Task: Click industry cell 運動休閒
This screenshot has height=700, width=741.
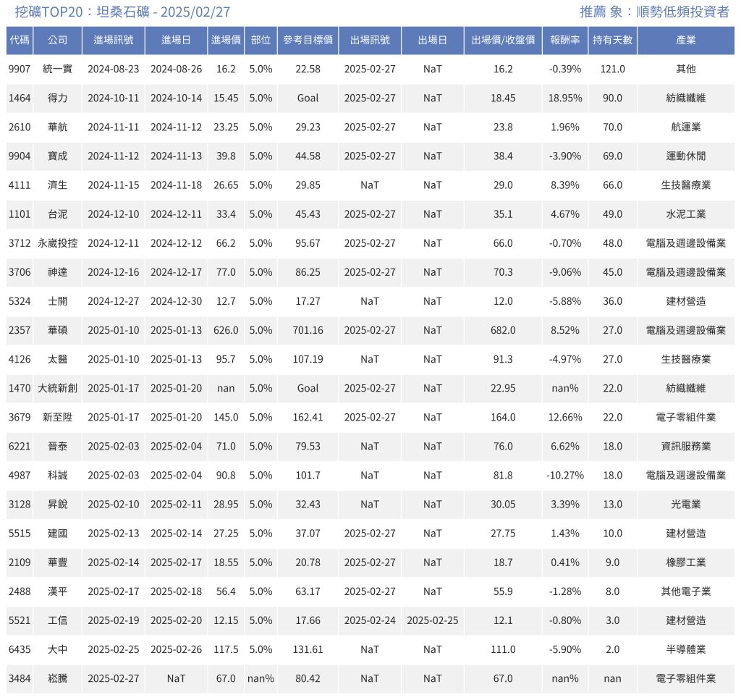Action: point(686,156)
